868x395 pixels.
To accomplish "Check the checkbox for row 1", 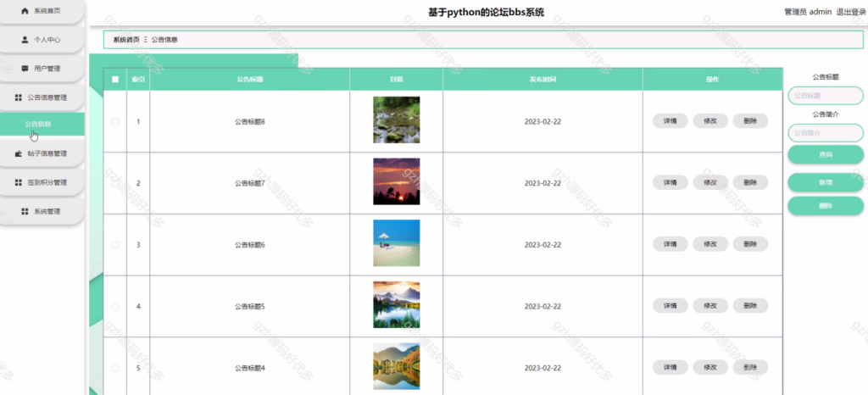I will (115, 122).
